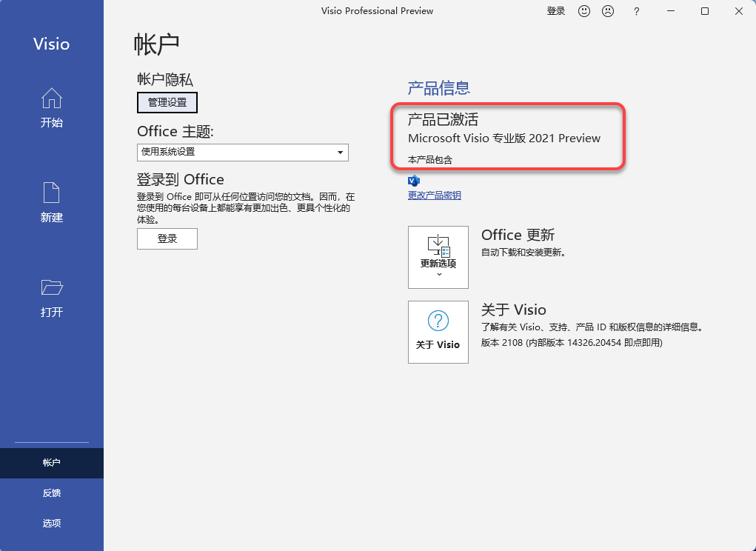Click the Visio logo text in sidebar
Image resolution: width=756 pixels, height=551 pixels.
pos(52,44)
